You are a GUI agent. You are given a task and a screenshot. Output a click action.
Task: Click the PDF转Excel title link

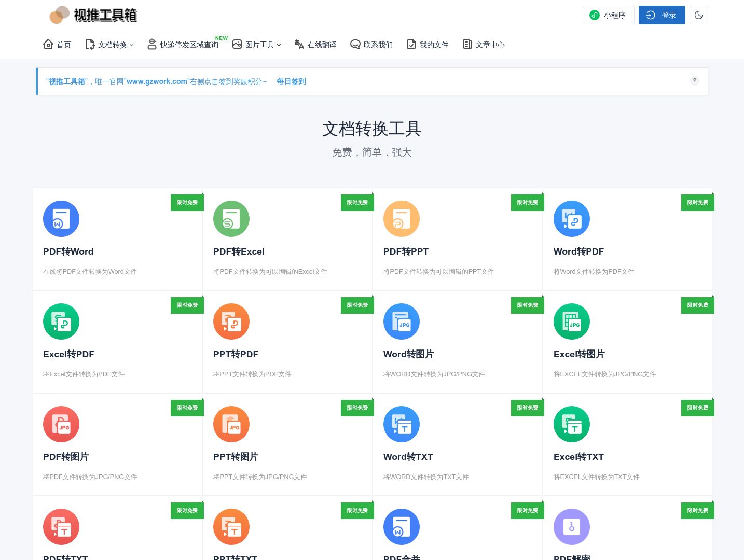(239, 251)
